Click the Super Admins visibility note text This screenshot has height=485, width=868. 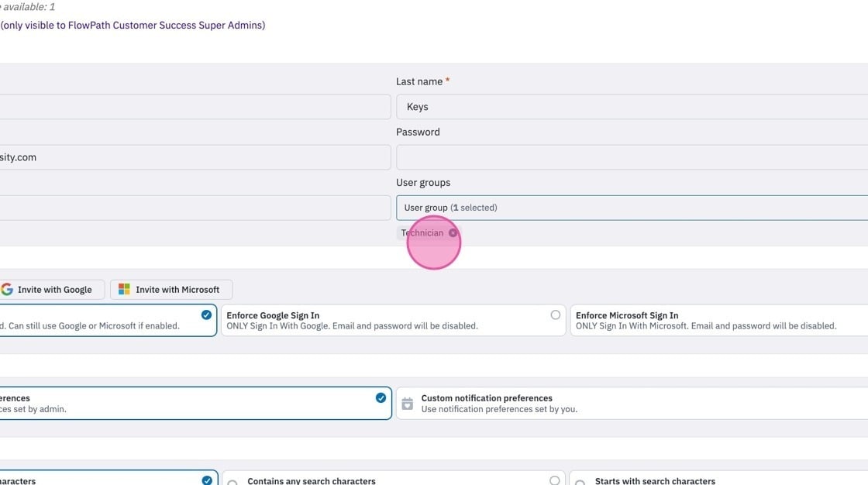pos(133,25)
